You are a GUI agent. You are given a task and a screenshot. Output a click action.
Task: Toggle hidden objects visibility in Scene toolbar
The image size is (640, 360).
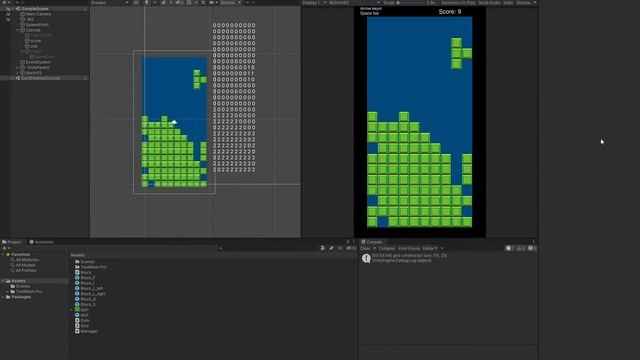click(x=179, y=3)
